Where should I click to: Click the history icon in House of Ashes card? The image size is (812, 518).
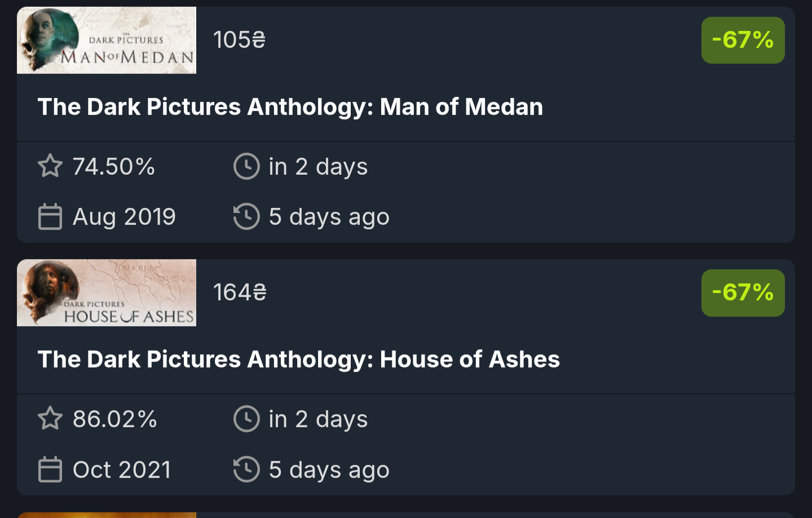tap(246, 470)
